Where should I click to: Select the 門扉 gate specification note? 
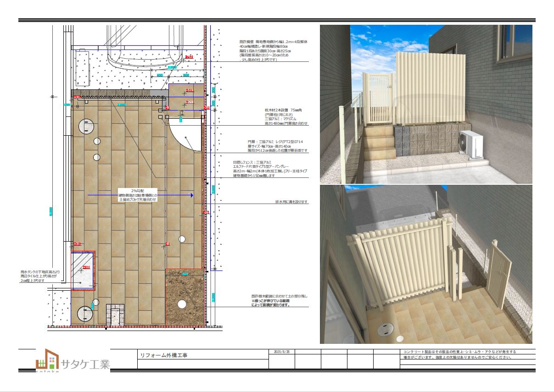tap(277, 146)
